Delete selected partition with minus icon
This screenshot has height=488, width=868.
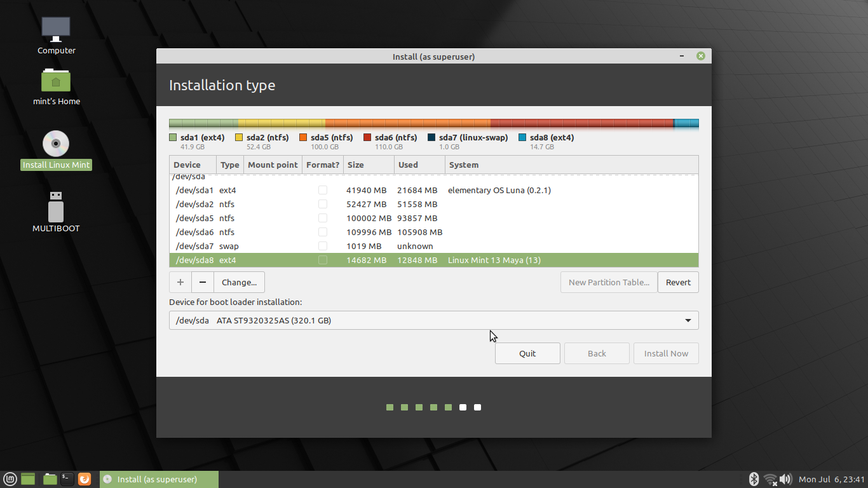point(202,281)
